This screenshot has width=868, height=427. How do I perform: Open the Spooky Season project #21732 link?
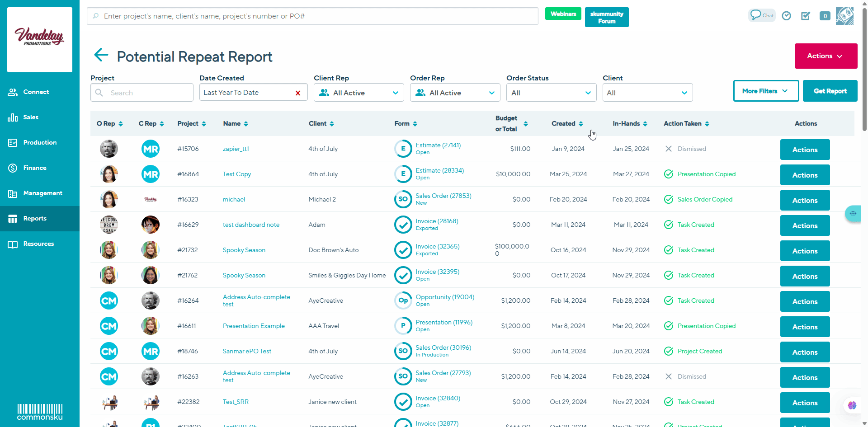click(x=244, y=250)
